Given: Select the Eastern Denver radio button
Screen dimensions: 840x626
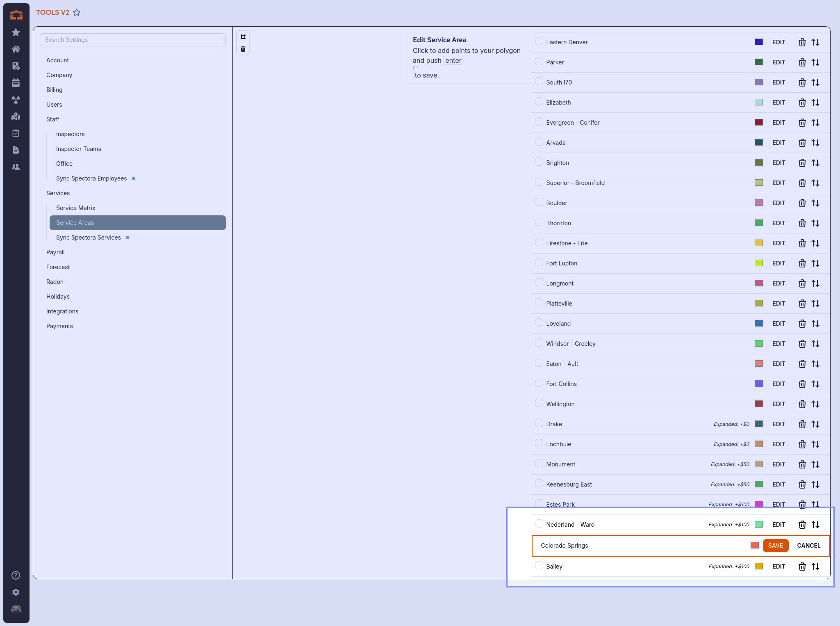Looking at the screenshot, I should 539,41.
